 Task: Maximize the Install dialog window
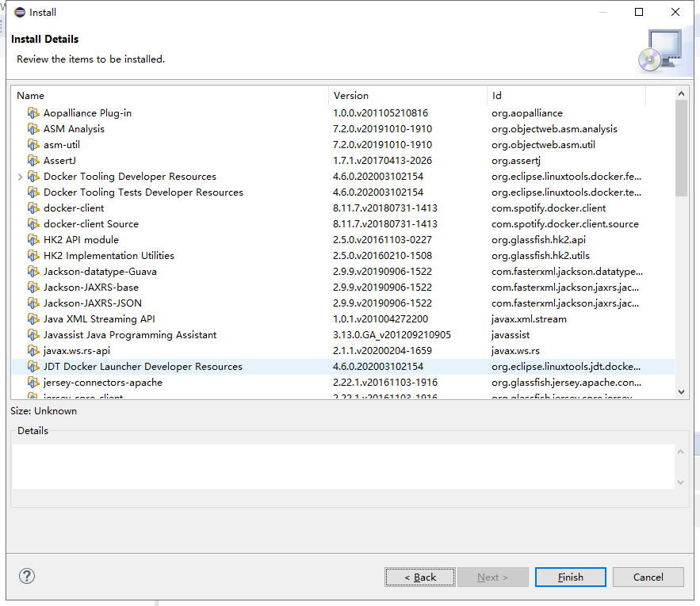(639, 12)
